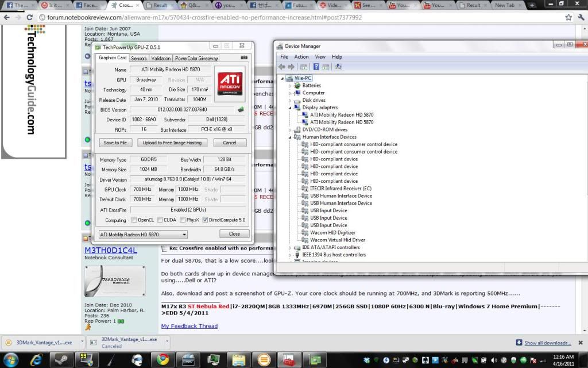Image resolution: width=588 pixels, height=368 pixels.
Task: Click the ATI Radeon logo in GPU-Z
Action: (x=230, y=84)
